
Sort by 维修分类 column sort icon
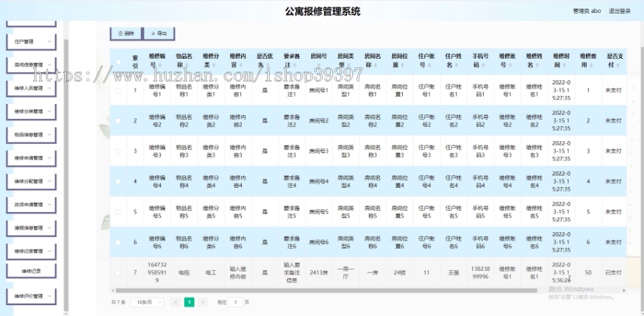(214, 65)
